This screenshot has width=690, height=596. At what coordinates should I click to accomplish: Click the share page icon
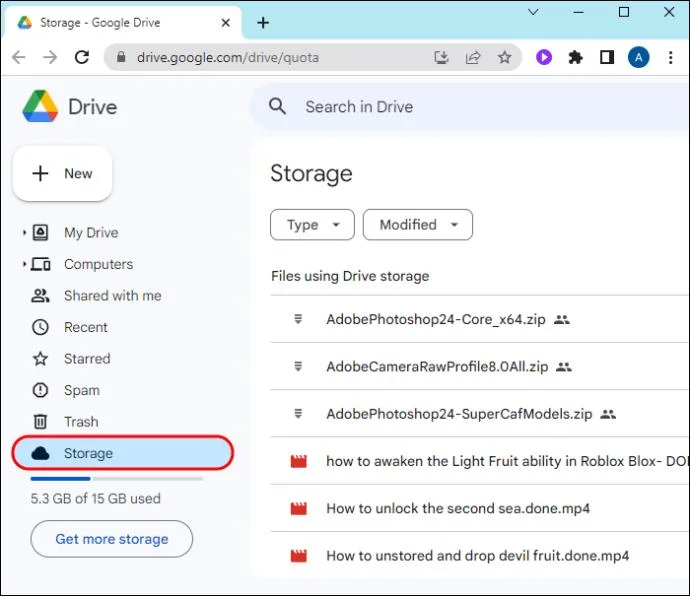pyautogui.click(x=473, y=57)
